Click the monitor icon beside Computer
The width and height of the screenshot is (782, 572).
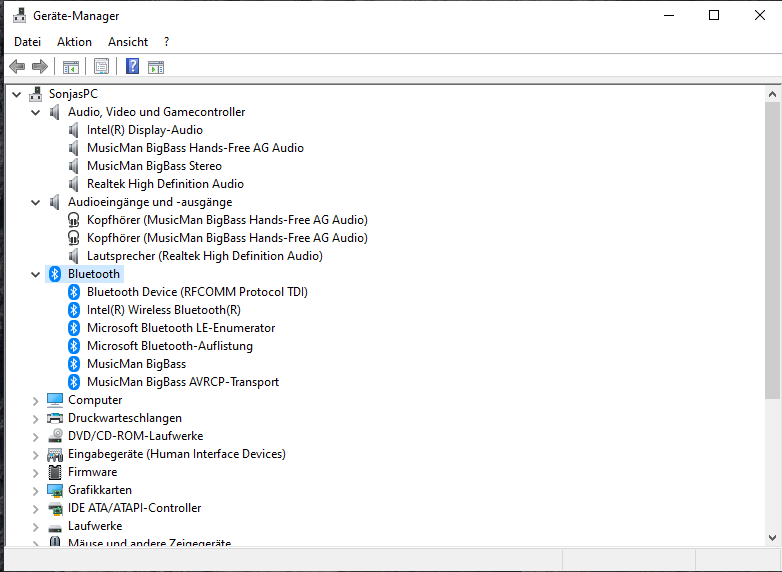pos(55,400)
